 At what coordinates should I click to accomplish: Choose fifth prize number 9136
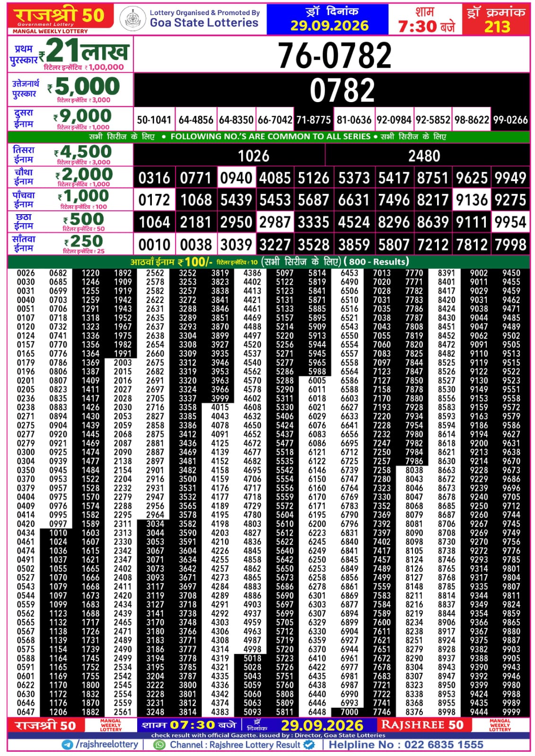472,200
